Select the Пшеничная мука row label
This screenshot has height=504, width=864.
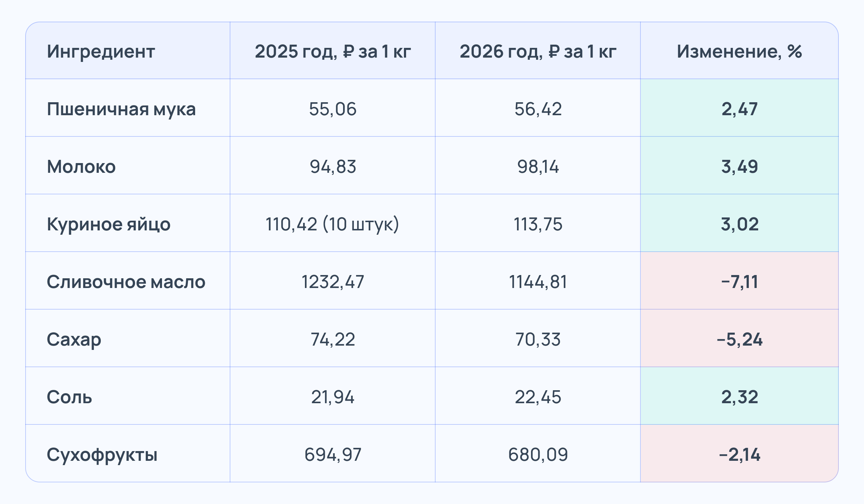coord(121,109)
